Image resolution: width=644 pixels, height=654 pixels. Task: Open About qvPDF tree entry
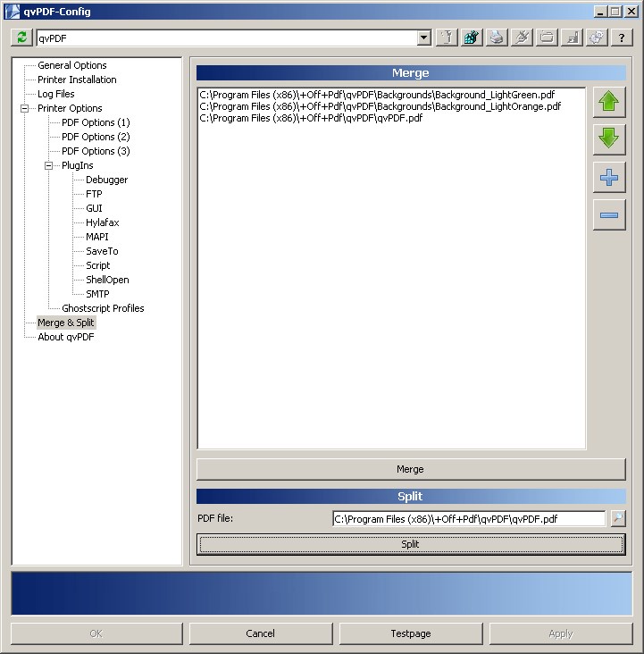tap(66, 337)
